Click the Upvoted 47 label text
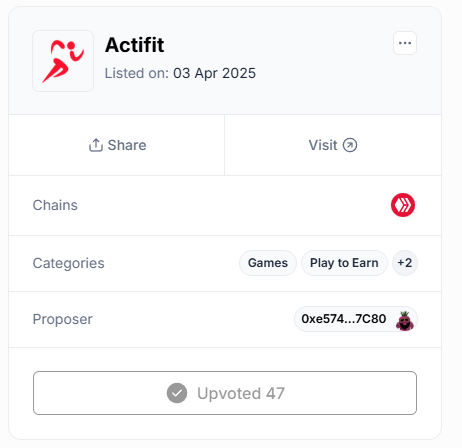Screen dimensions: 462x448 coord(241,393)
